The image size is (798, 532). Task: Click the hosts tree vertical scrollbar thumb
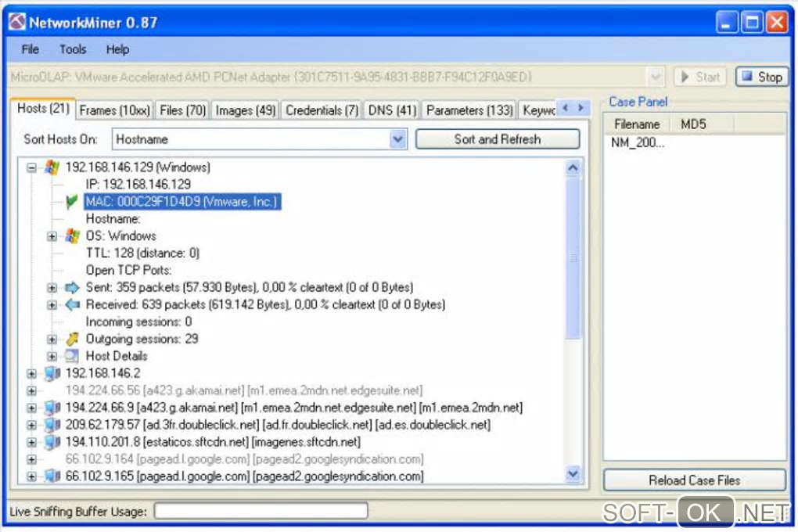point(573,257)
